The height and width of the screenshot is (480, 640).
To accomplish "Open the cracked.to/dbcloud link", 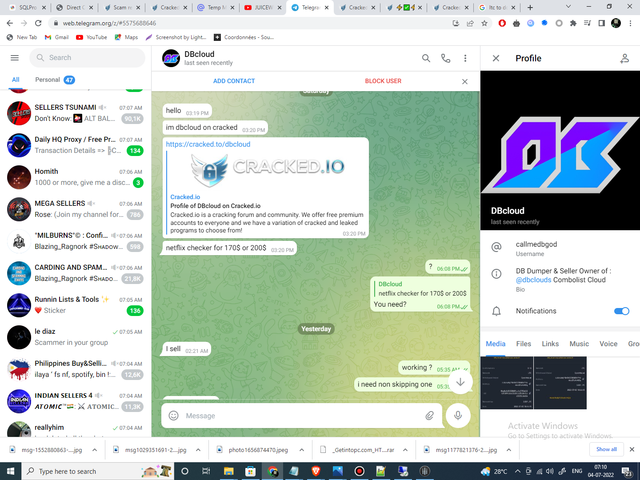I will point(208,144).
